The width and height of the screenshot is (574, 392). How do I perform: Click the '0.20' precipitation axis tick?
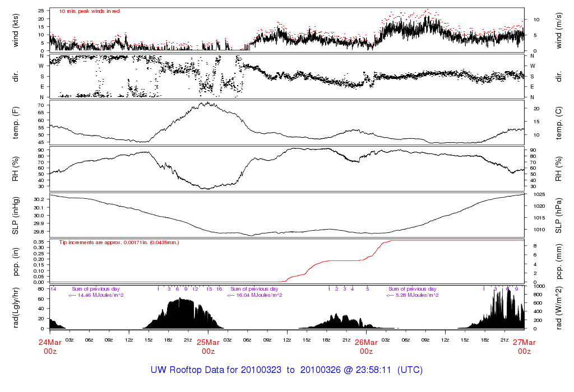click(x=39, y=259)
